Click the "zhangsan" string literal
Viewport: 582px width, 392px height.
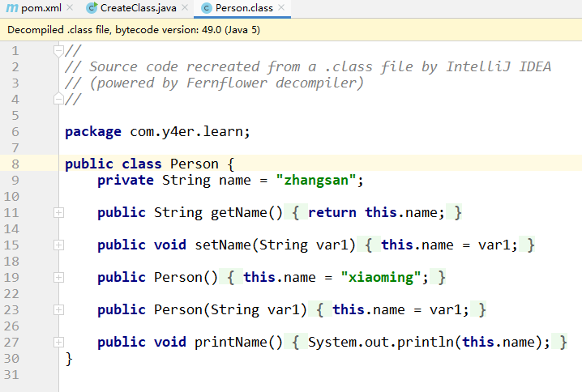click(x=316, y=181)
